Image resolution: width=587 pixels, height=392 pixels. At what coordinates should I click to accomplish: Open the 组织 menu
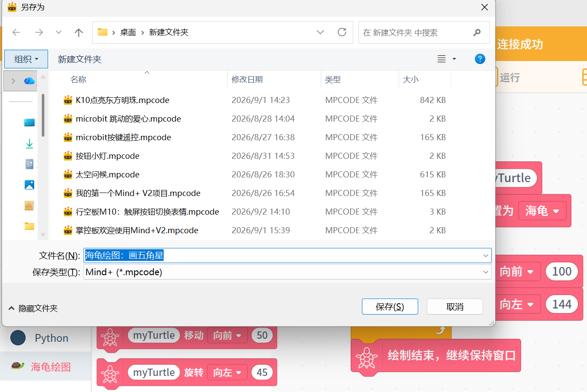pyautogui.click(x=26, y=59)
